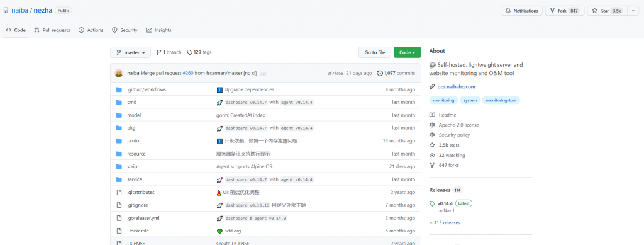
Task: Click the 13 months ago timestamp
Action: (x=399, y=141)
